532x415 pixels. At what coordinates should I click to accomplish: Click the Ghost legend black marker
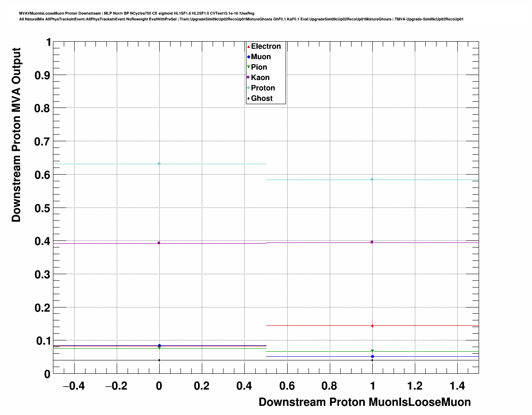248,98
